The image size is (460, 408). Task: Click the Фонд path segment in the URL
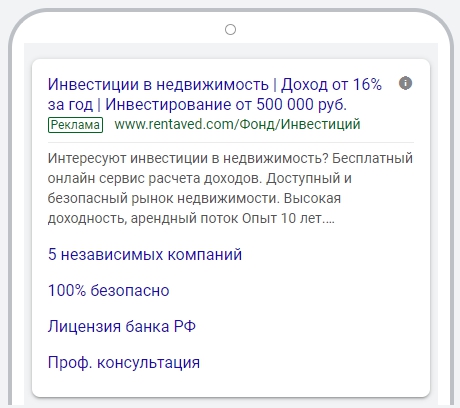(258, 124)
